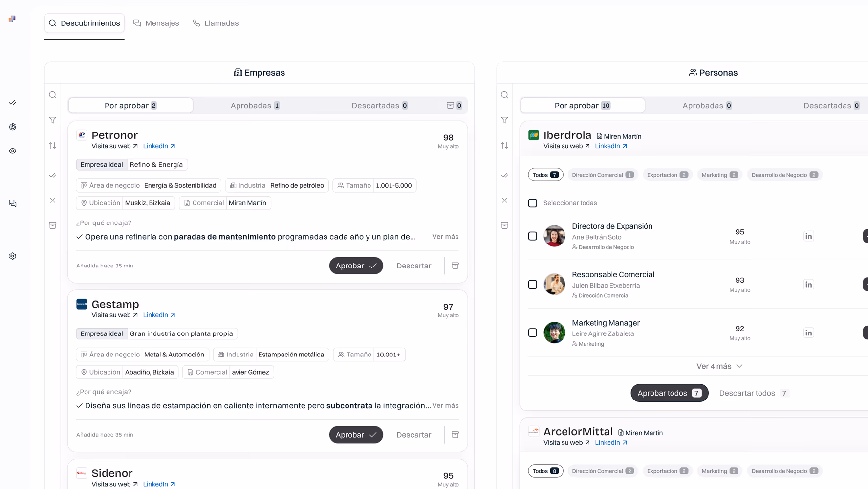
Task: Open filter funnel in Empresas panel
Action: (53, 120)
